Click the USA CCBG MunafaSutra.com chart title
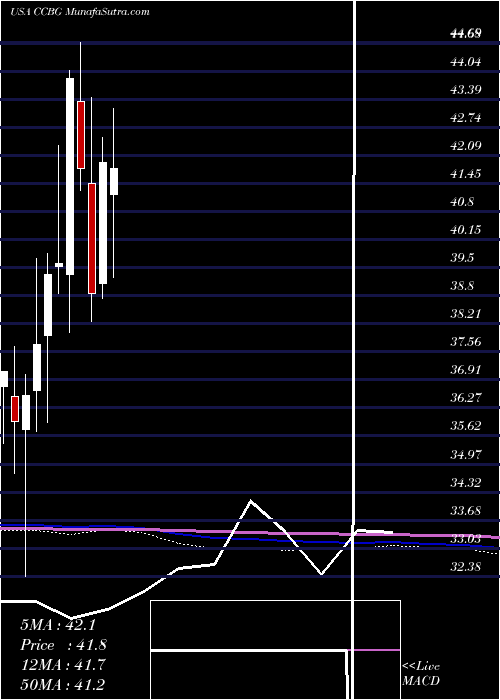Image resolution: width=500 pixels, height=700 pixels. [x=79, y=12]
